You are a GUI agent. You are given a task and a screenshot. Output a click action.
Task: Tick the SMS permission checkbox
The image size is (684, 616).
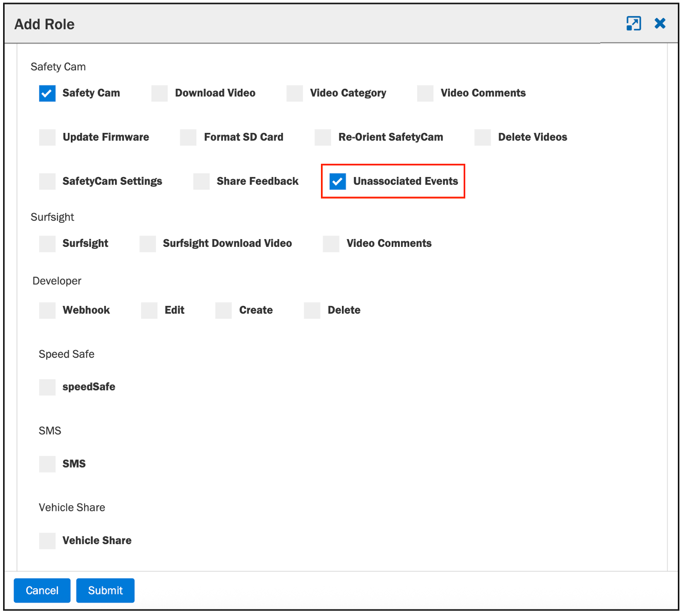pyautogui.click(x=47, y=464)
